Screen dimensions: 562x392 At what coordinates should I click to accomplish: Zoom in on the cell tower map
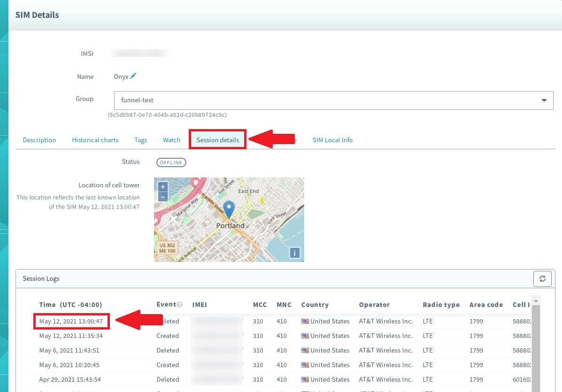pyautogui.click(x=163, y=187)
